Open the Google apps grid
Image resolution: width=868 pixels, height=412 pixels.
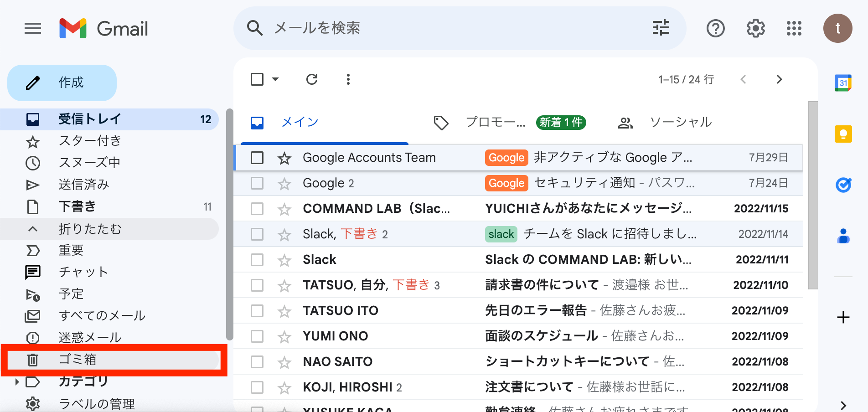click(x=794, y=28)
